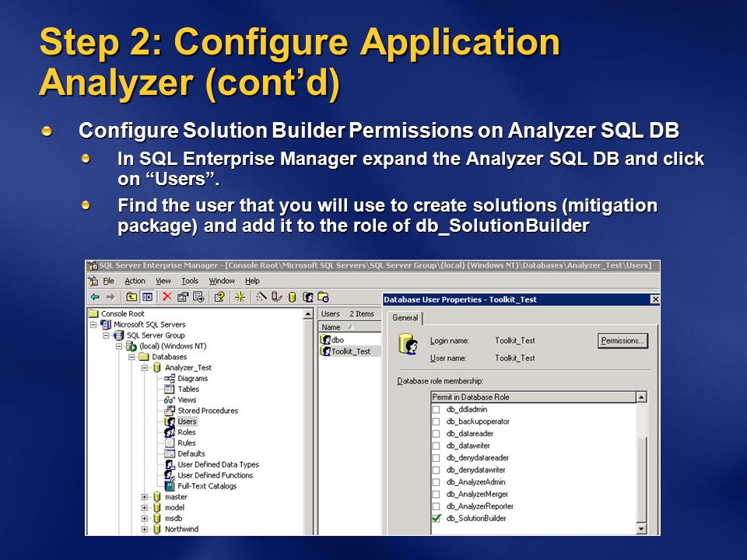Click the New Login toolbar icon
747x560 pixels.
tap(308, 297)
